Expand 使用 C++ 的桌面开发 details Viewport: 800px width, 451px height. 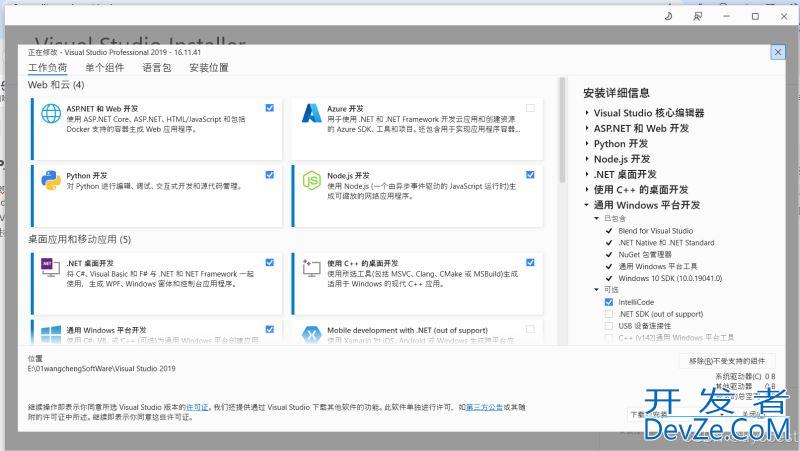click(x=587, y=189)
